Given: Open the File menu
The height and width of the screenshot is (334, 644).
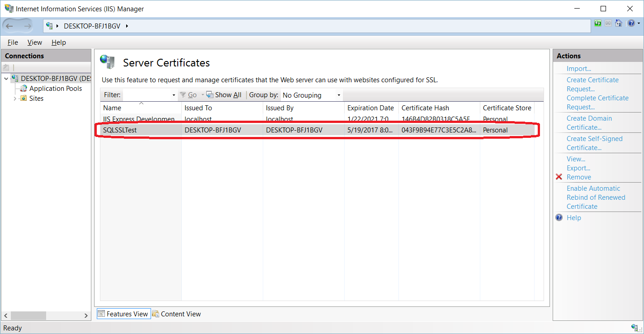Looking at the screenshot, I should click(13, 42).
